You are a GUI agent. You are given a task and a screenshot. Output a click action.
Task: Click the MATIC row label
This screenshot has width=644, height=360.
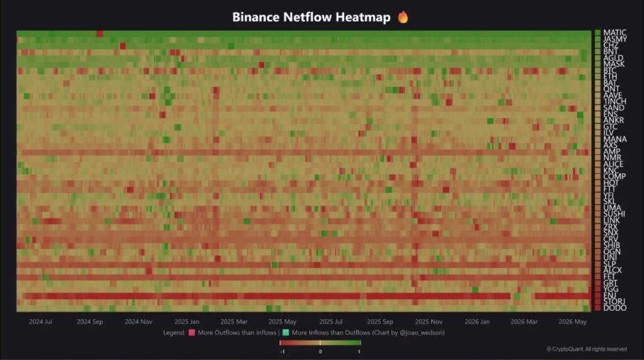coord(615,33)
